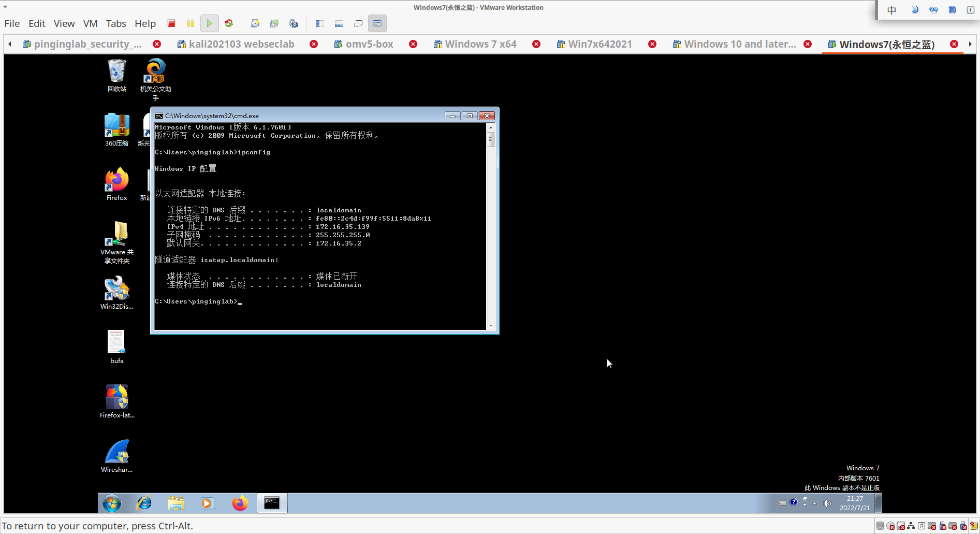The width and height of the screenshot is (980, 534).
Task: Toggle Chinese punctuation mode in the IME bar
Action: tap(933, 10)
